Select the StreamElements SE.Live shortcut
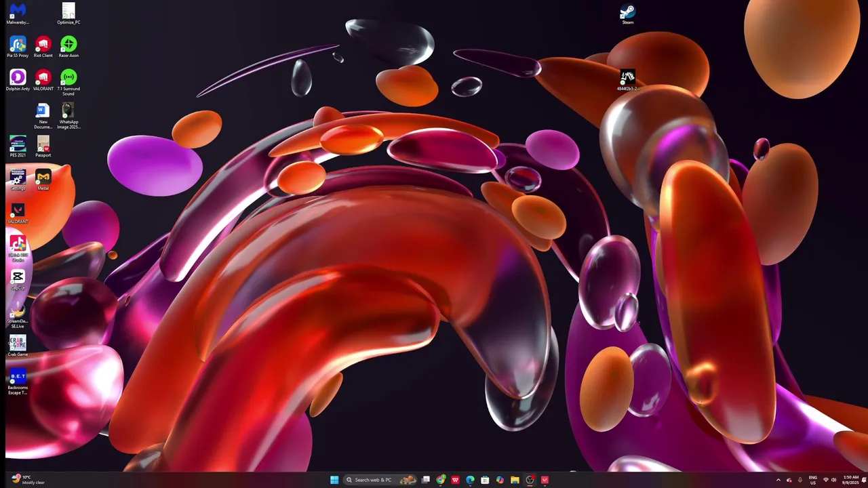The image size is (868, 488). coord(18,314)
